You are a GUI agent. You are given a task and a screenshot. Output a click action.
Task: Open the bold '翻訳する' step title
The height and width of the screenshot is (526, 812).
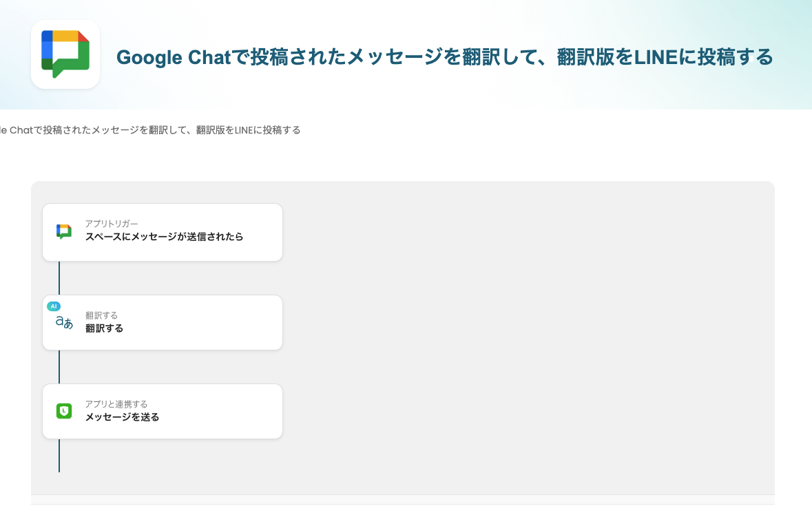[x=105, y=328]
